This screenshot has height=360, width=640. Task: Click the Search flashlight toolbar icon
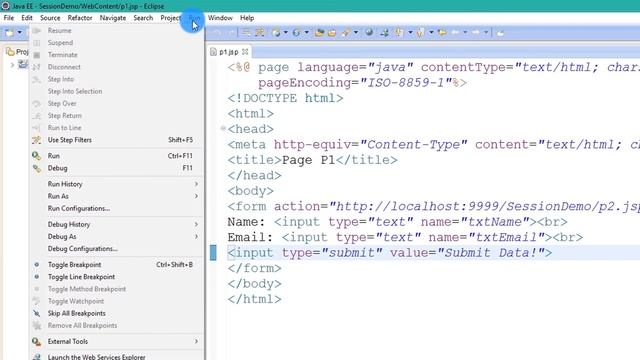coord(346,32)
